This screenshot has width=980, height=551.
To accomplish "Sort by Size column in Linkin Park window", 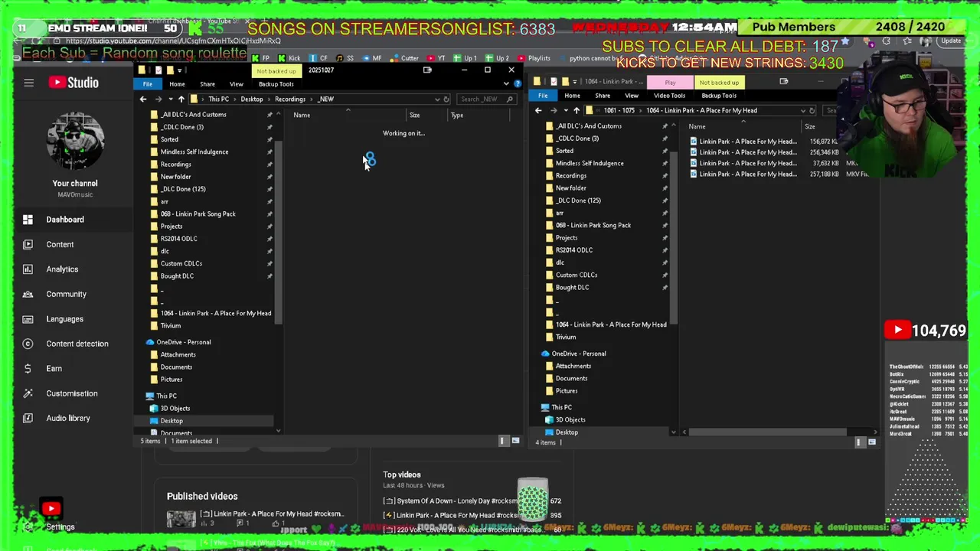I will coord(809,126).
